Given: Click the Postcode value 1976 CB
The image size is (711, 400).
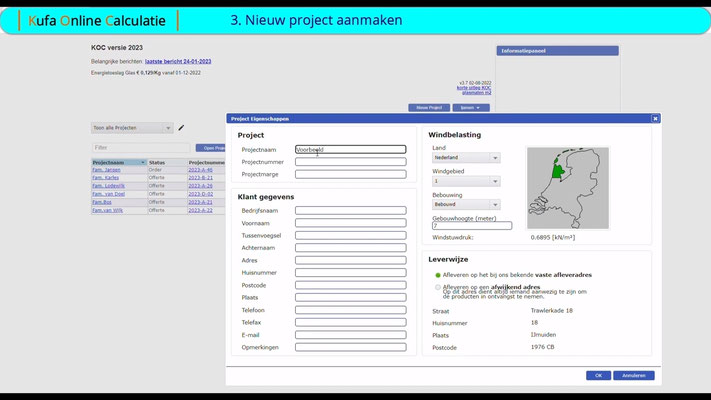Looking at the screenshot, I should 542,347.
